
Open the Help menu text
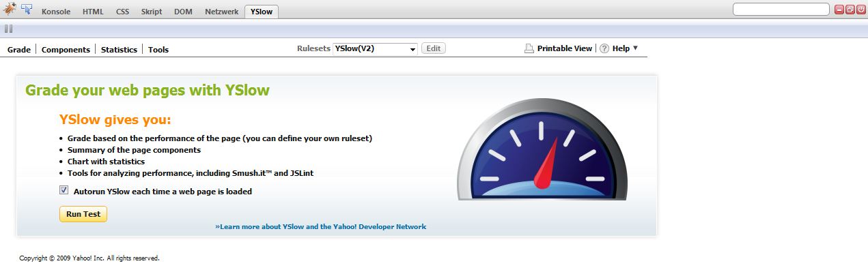[621, 48]
